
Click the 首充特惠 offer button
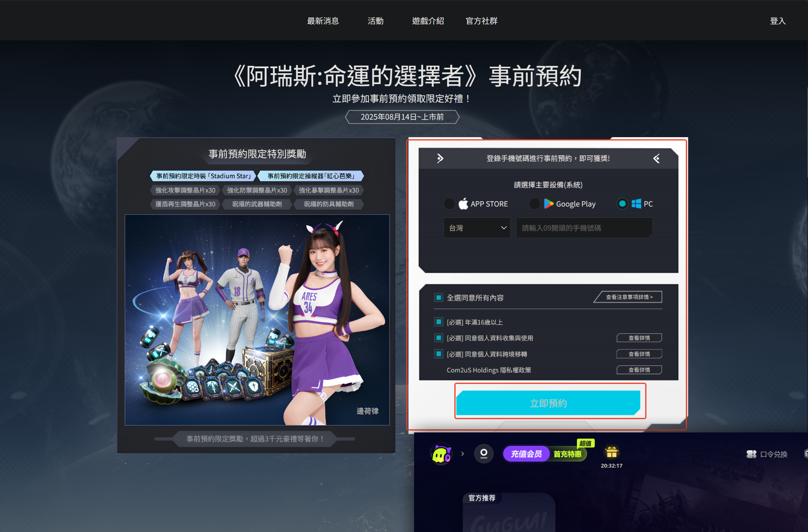[568, 454]
